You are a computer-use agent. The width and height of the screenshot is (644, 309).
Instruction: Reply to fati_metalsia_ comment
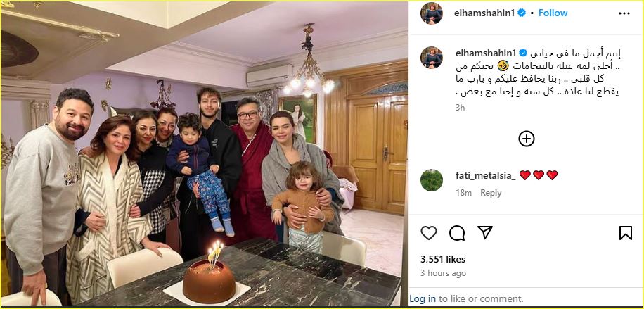491,193
